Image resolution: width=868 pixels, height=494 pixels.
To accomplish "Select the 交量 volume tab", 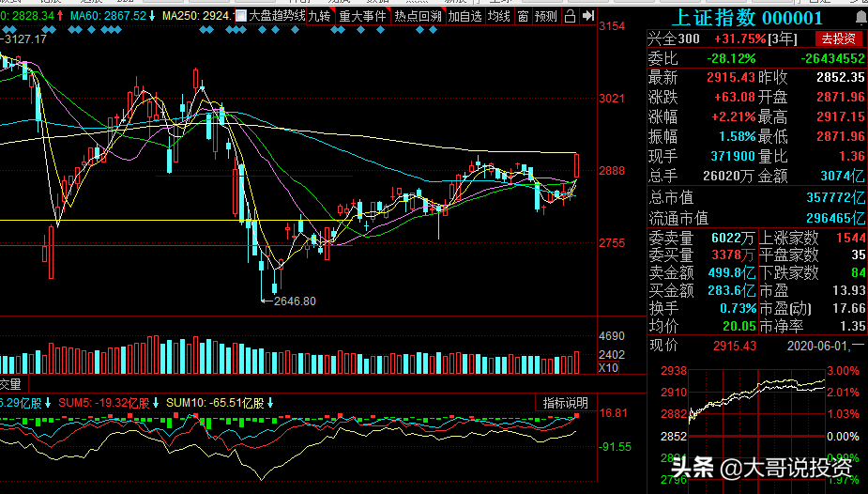I will 10,384.
